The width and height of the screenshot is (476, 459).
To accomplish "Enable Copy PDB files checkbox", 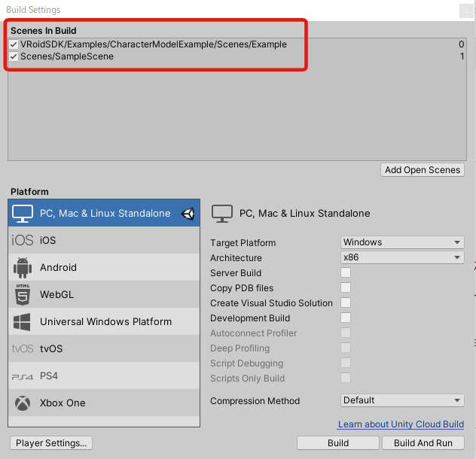I will [x=346, y=287].
